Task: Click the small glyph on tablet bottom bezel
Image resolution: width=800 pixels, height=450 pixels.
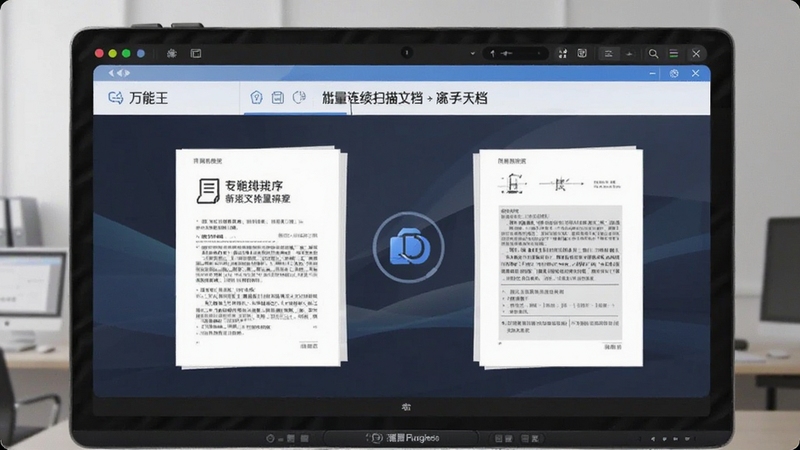Action: (x=406, y=407)
